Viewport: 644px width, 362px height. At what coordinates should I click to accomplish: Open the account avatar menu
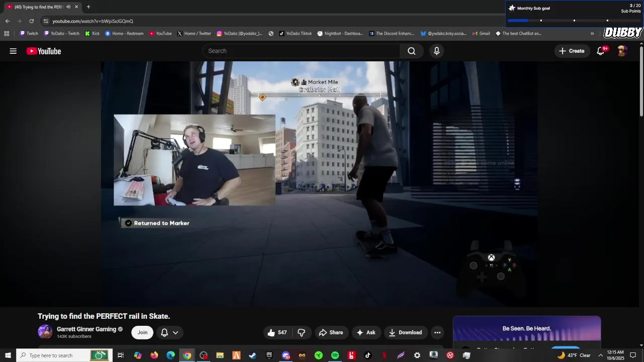[x=622, y=51]
